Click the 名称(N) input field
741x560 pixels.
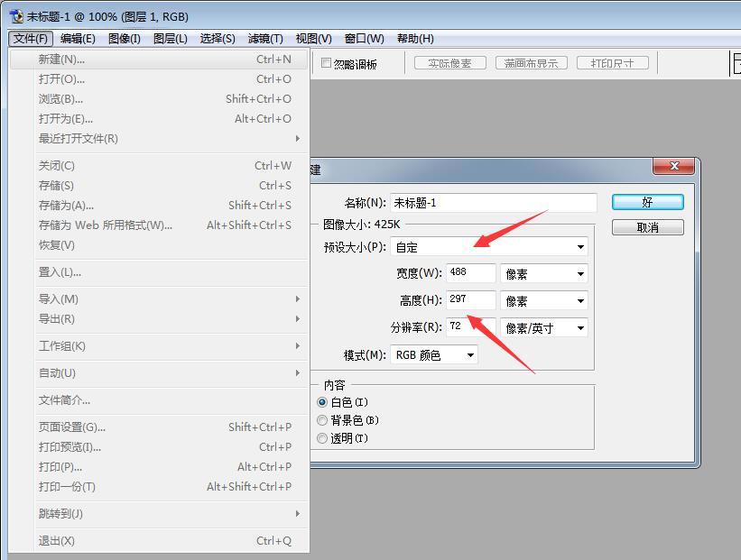(494, 203)
